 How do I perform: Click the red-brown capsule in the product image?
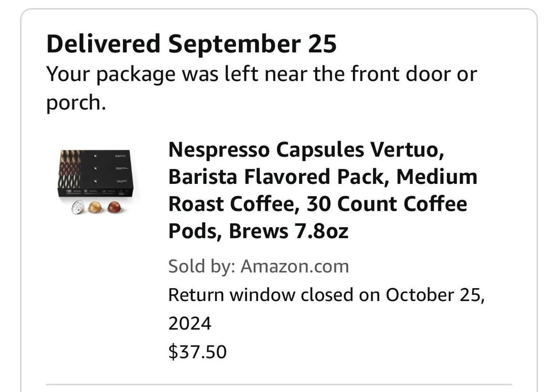pos(113,208)
